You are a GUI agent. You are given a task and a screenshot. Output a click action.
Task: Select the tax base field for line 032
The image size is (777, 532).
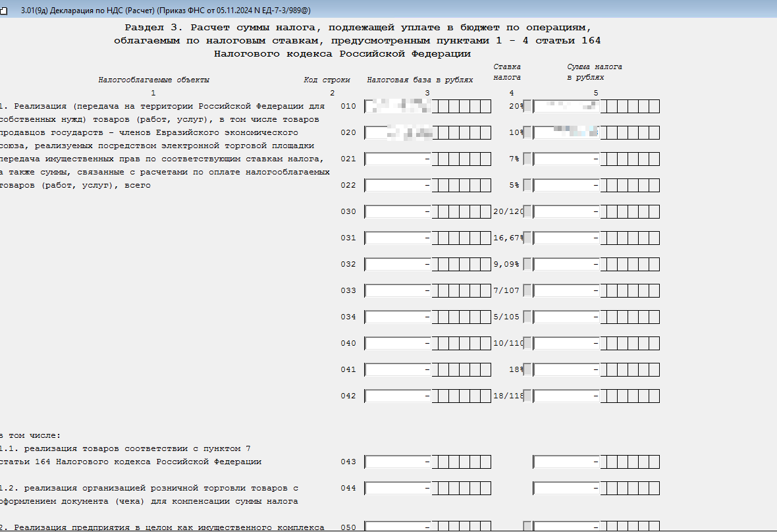398,265
